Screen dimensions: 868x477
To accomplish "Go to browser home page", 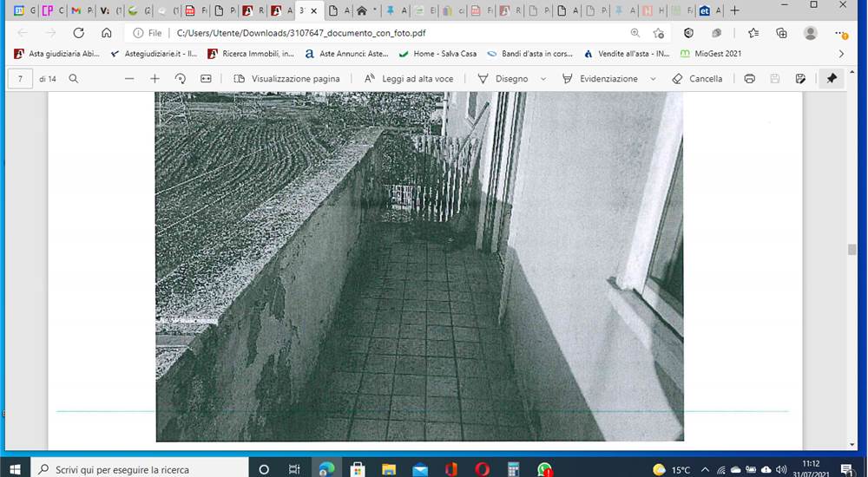I will point(106,33).
